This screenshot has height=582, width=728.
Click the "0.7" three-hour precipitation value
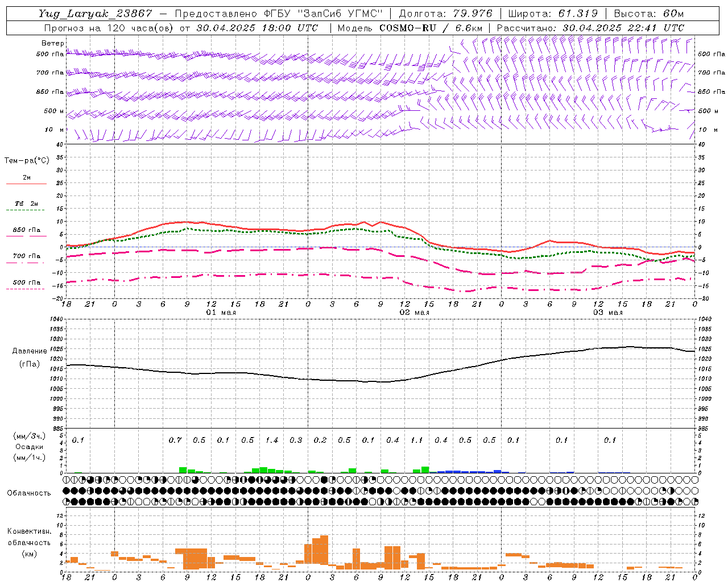175,440
